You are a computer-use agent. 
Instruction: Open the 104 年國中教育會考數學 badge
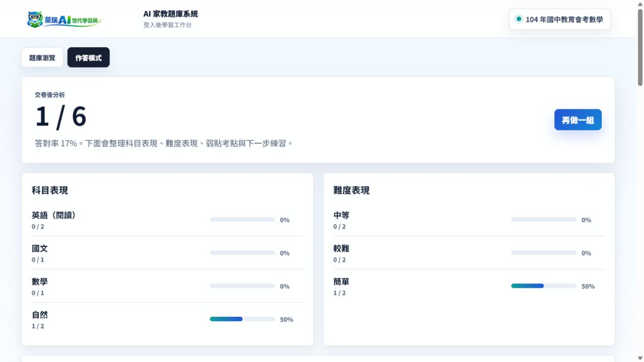[x=559, y=19]
